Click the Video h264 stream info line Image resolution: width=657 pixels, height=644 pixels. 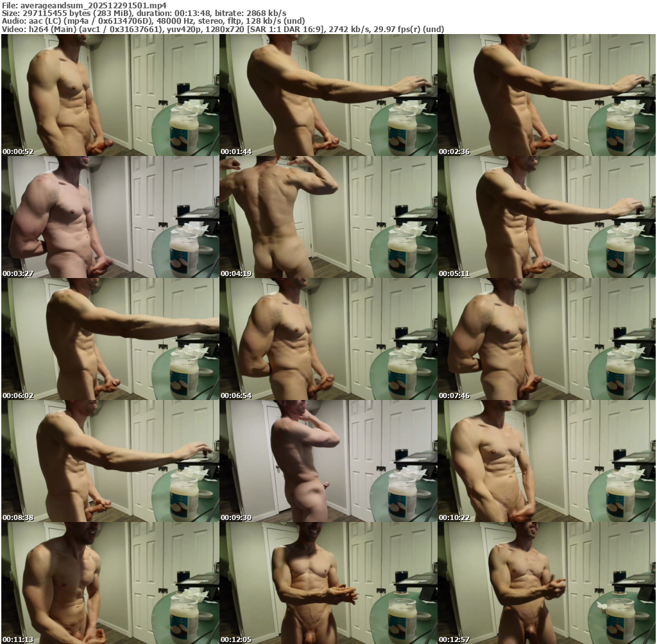tap(223, 30)
